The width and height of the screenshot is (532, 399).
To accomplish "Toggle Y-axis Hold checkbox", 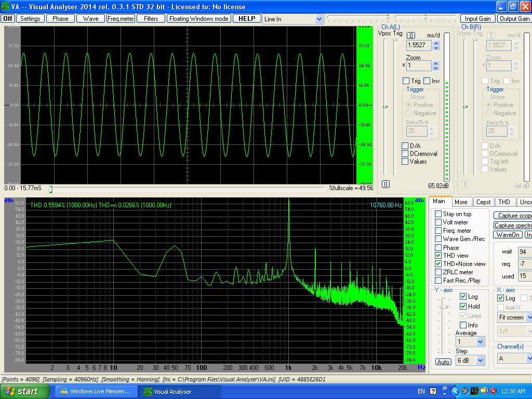I will 463,306.
